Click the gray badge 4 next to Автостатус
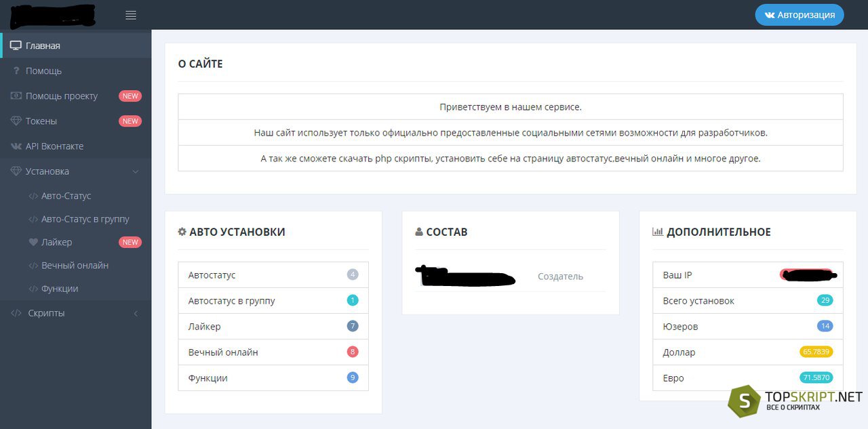The width and height of the screenshot is (868, 429). coord(353,274)
